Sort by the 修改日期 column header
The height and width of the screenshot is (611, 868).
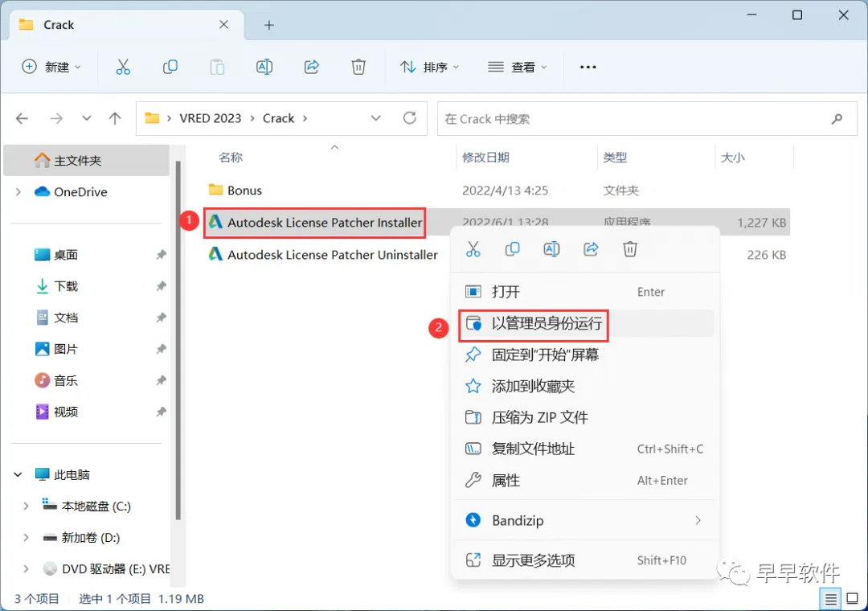coord(485,158)
